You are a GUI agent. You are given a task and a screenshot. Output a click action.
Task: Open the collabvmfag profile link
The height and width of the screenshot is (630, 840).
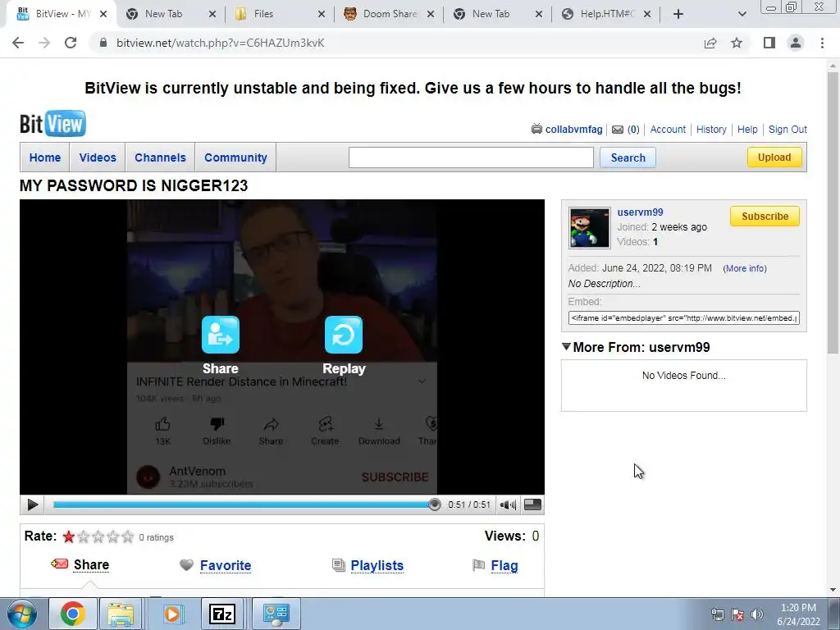(573, 129)
